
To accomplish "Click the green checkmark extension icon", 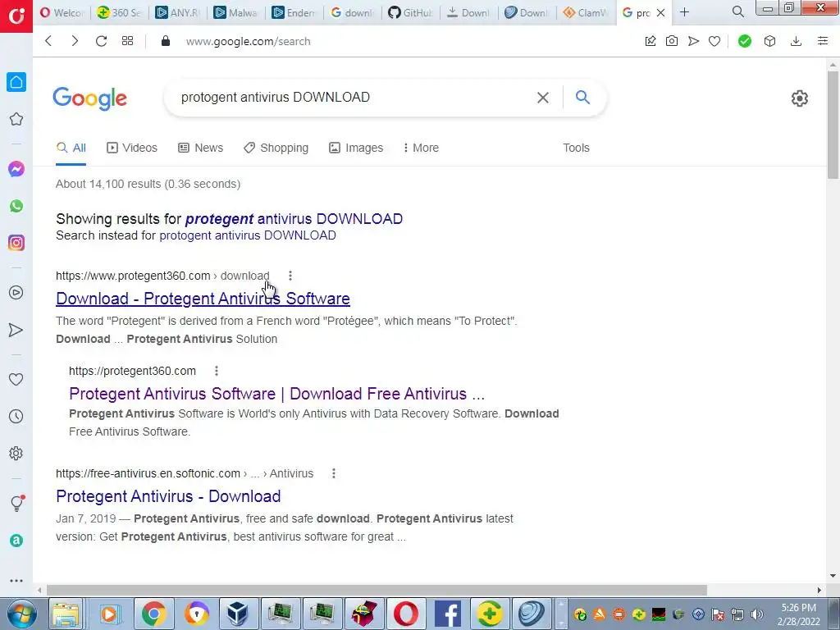I will point(745,41).
